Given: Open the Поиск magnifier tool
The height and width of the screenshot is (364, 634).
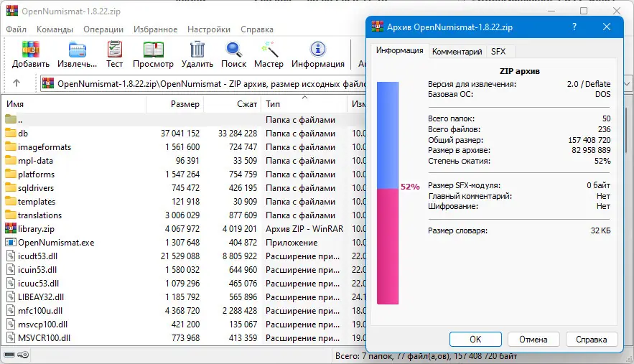Looking at the screenshot, I should (x=233, y=50).
